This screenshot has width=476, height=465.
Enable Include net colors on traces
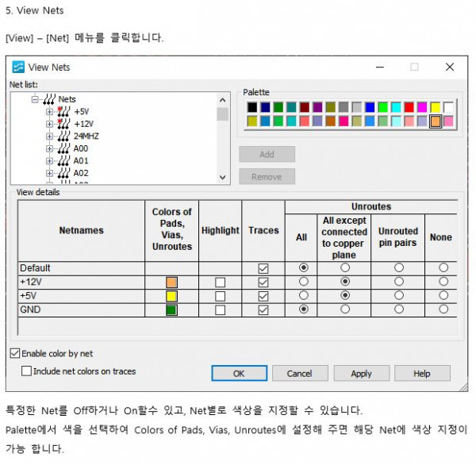(27, 371)
